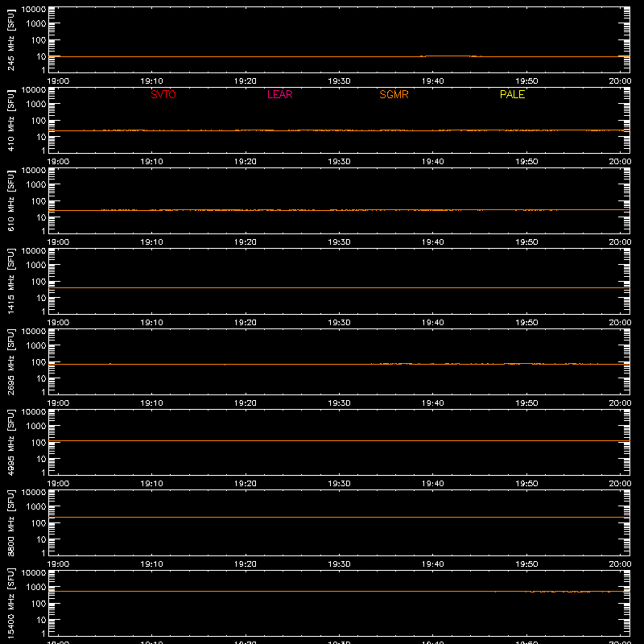Click the 20:00 time label under the 410 MHz plot
The width and height of the screenshot is (644, 644).
tap(620, 162)
